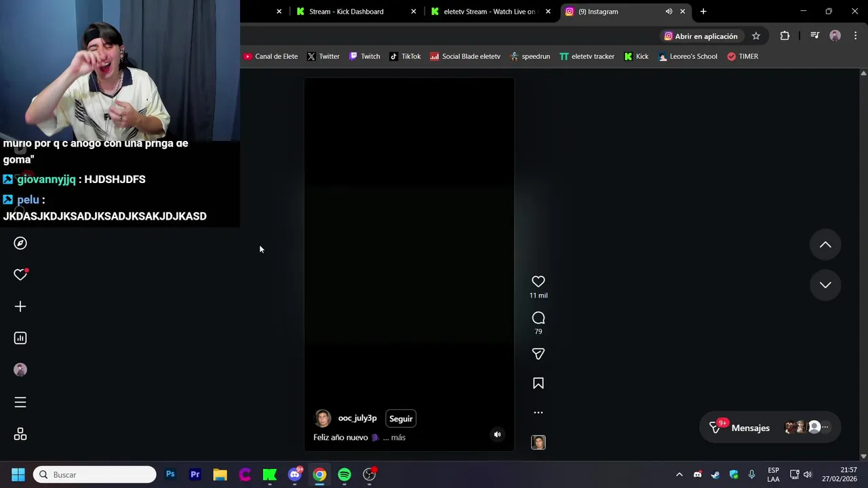Screen dimensions: 868x488
Task: Open the Kick bookmark
Action: pos(636,56)
